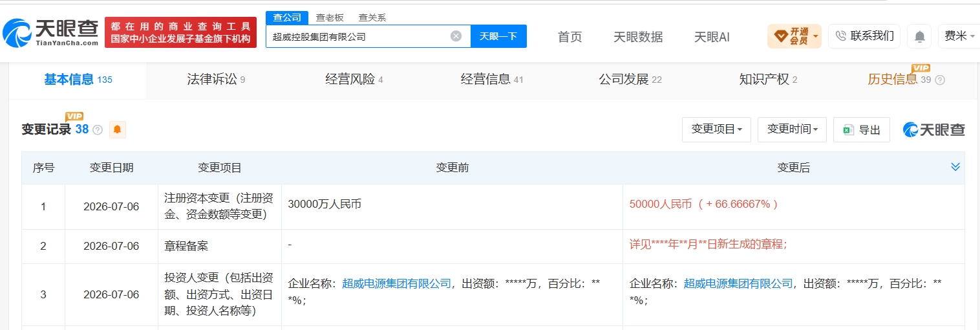Screen dimensions: 980x330
Task: Open the 变更项目 dropdown filter
Action: [716, 129]
